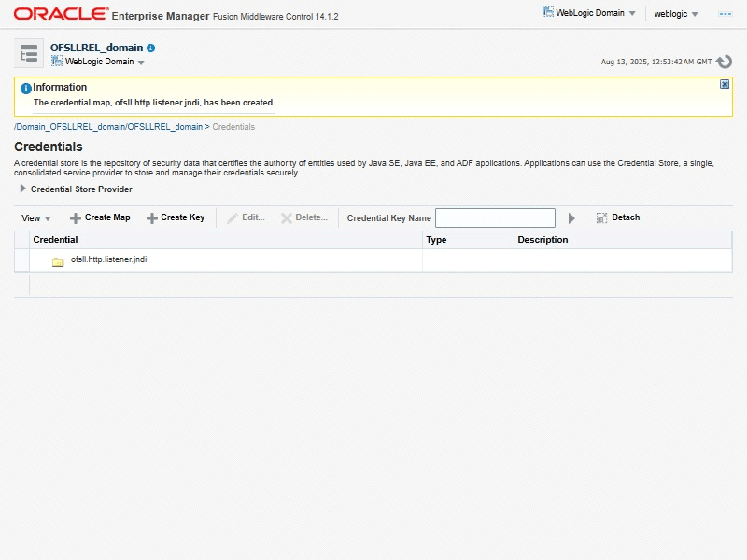
Task: Refresh the page using the circular arrow icon
Action: pos(724,62)
